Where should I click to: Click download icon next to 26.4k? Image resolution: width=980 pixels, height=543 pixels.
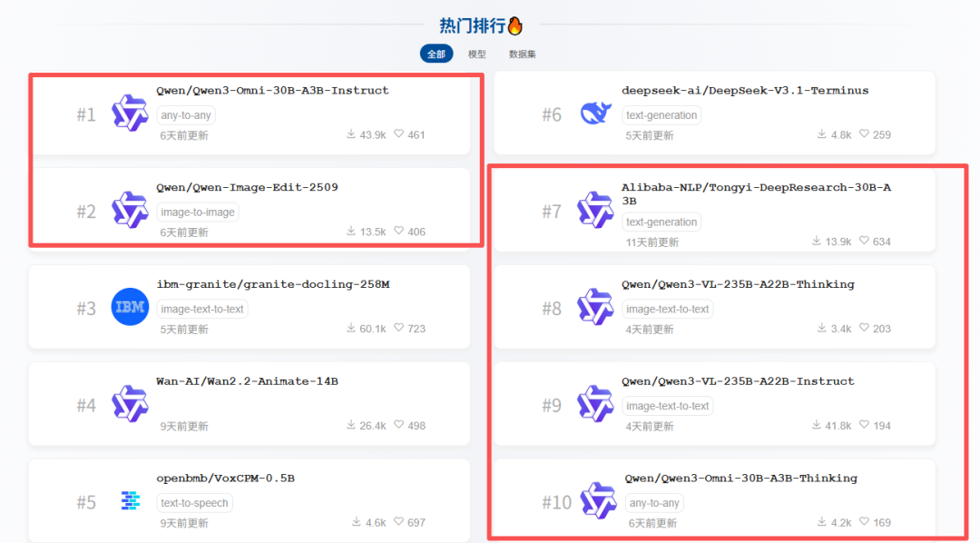click(x=351, y=425)
